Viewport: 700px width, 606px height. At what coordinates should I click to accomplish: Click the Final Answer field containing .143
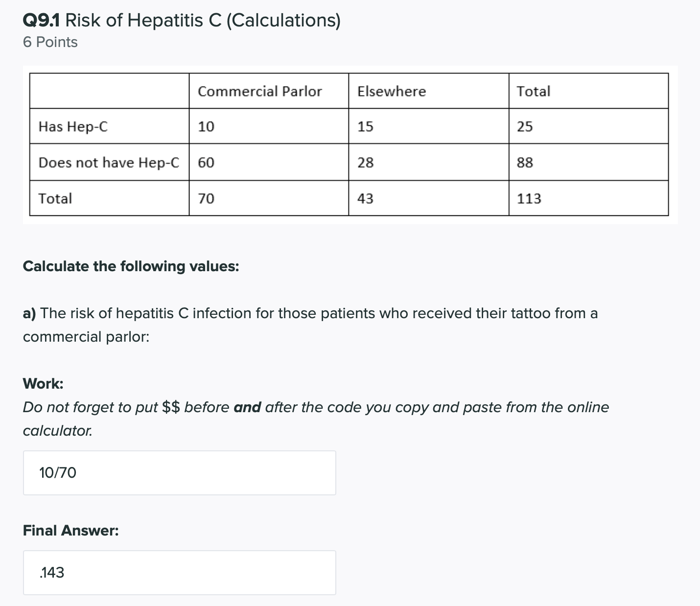coord(179,573)
